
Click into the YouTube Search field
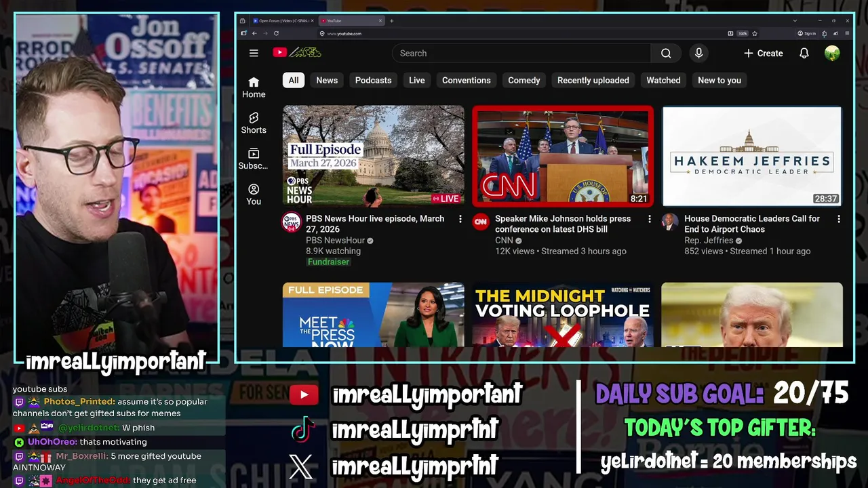[x=521, y=53]
